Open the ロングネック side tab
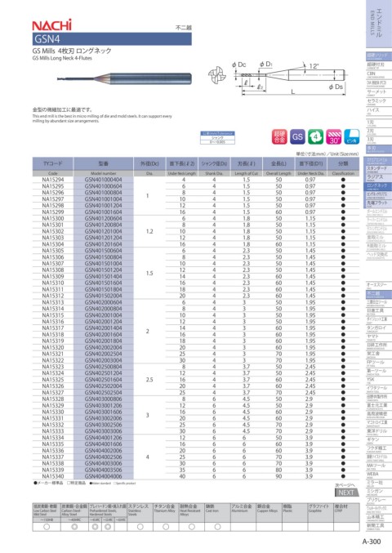Image resolution: width=392 pixels, height=553 pixels. [x=379, y=186]
